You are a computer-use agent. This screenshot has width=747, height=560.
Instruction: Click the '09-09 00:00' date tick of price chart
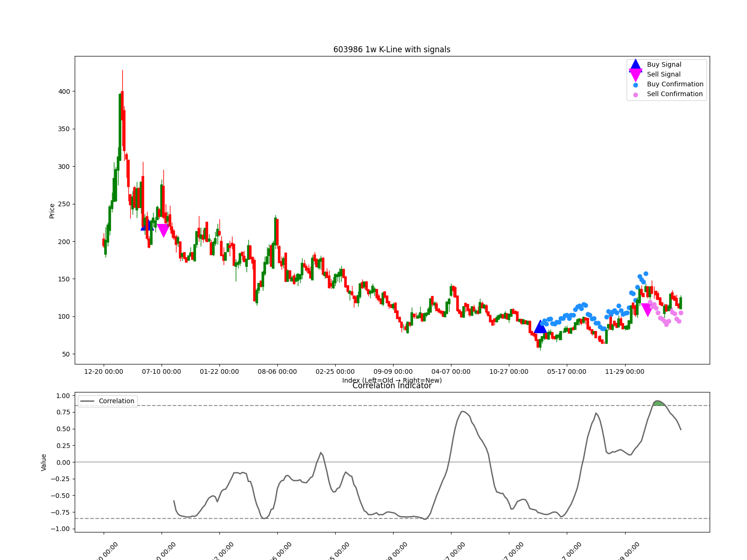click(393, 372)
